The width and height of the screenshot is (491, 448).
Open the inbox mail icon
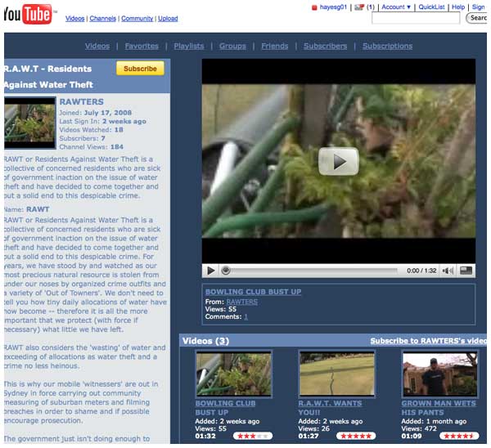pyautogui.click(x=359, y=7)
